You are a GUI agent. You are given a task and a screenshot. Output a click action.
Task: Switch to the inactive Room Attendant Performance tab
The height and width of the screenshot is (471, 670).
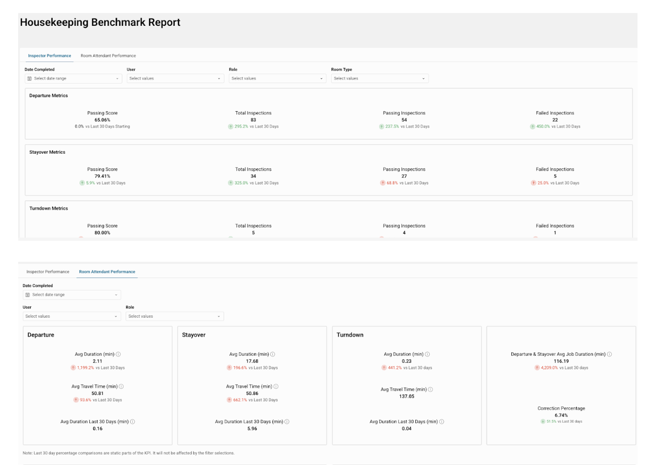click(x=108, y=56)
